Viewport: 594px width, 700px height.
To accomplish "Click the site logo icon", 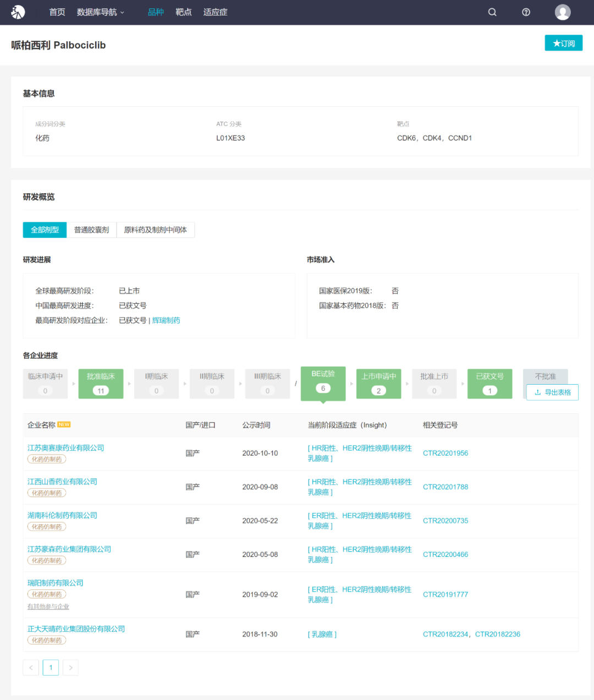I will click(18, 12).
